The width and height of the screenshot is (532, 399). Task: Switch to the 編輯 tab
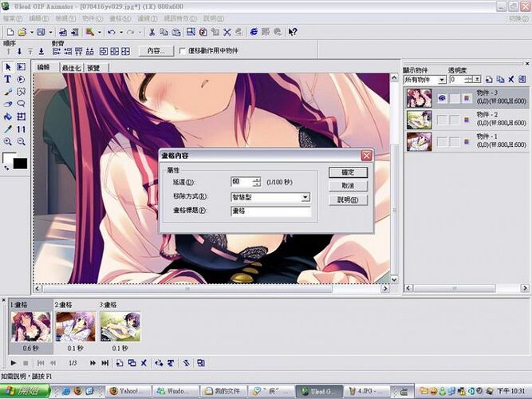[45, 67]
